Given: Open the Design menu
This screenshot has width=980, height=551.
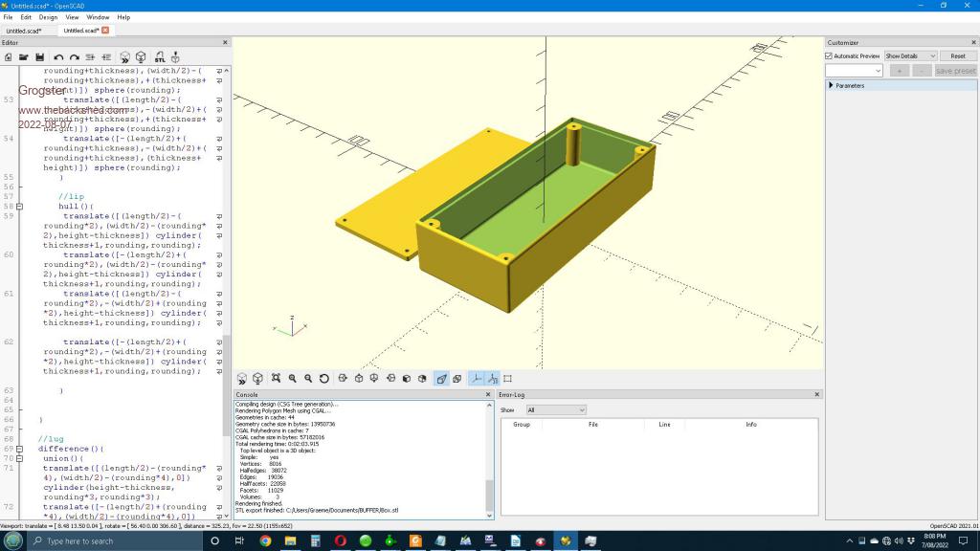Looking at the screenshot, I should [x=48, y=17].
